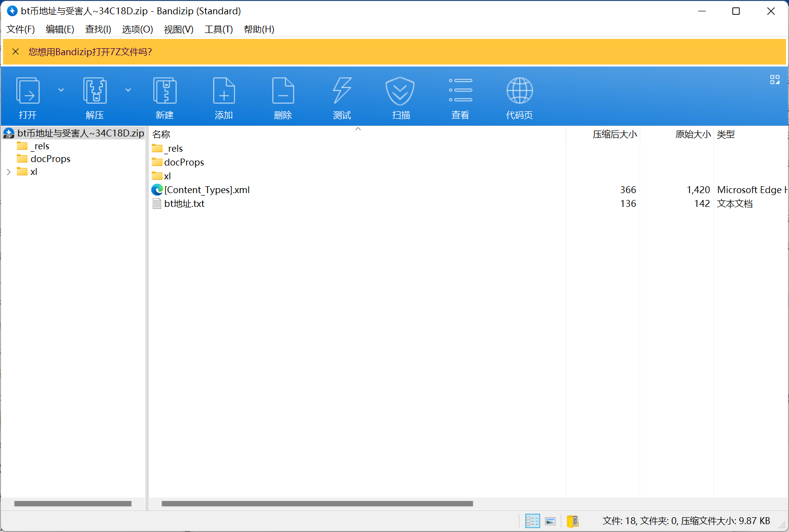Open the 视图(V) menu
Screen dimensions: 789x532
coord(178,29)
